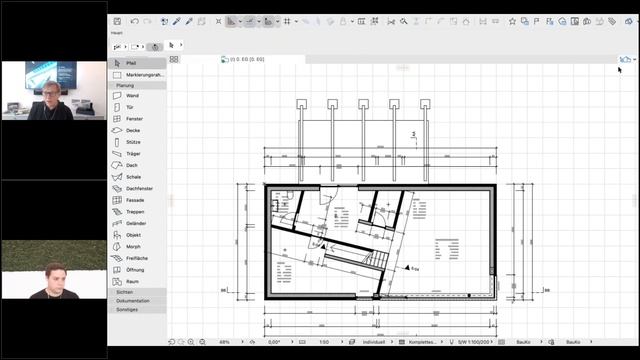Click the star favorites icon in toolbar

pyautogui.click(x=512, y=21)
